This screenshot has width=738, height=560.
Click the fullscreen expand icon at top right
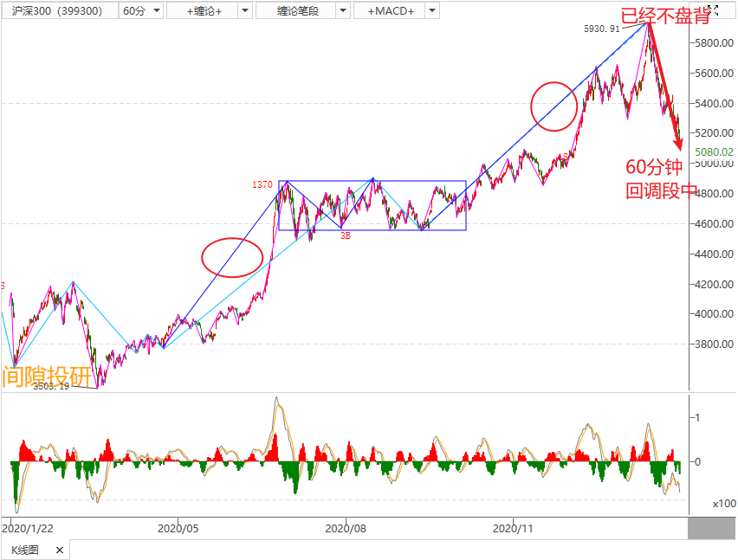tap(713, 10)
